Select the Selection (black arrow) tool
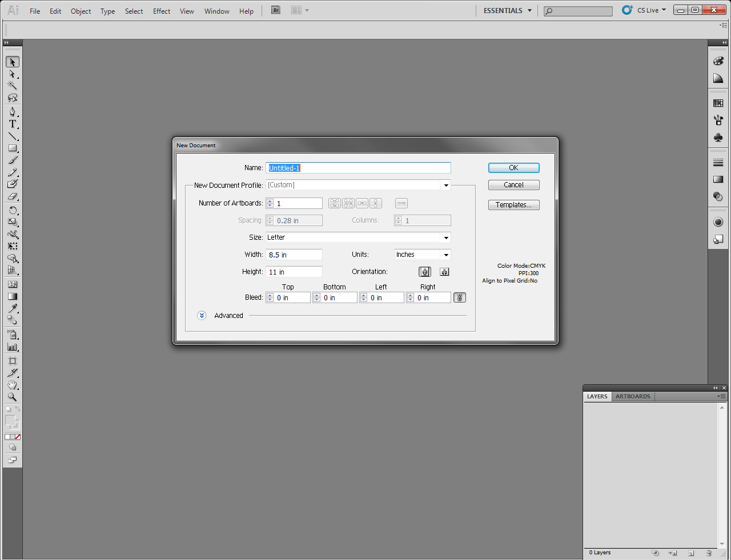731x560 pixels. tap(13, 62)
